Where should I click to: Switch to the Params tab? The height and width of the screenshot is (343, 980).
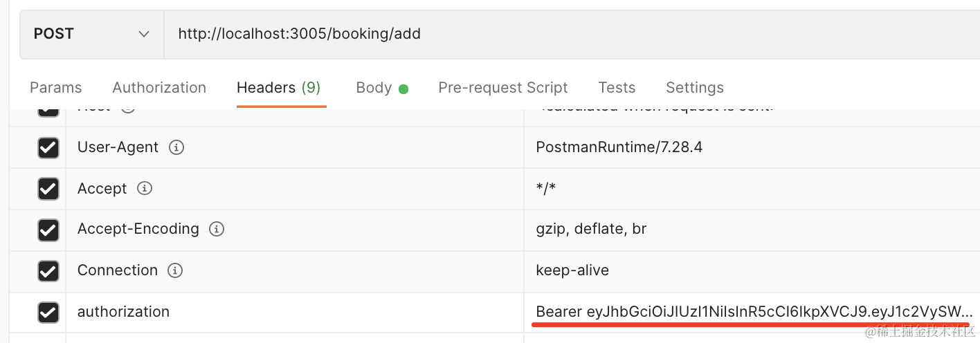tap(55, 88)
